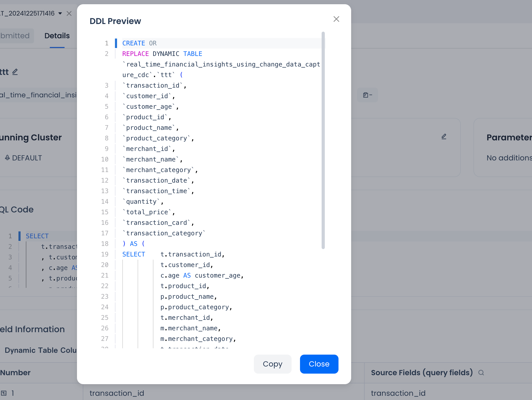Click the Source Fields column header
Image resolution: width=532 pixels, height=400 pixels.
coord(422,373)
